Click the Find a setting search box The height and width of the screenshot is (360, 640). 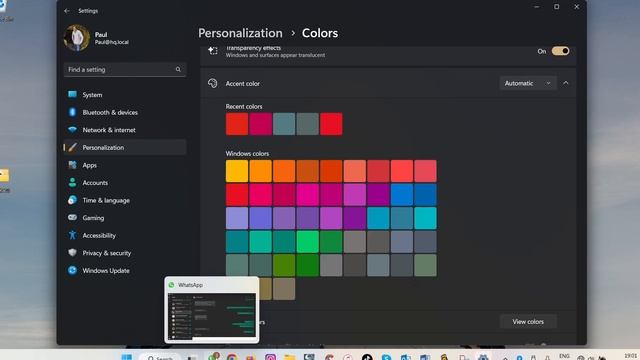(125, 69)
